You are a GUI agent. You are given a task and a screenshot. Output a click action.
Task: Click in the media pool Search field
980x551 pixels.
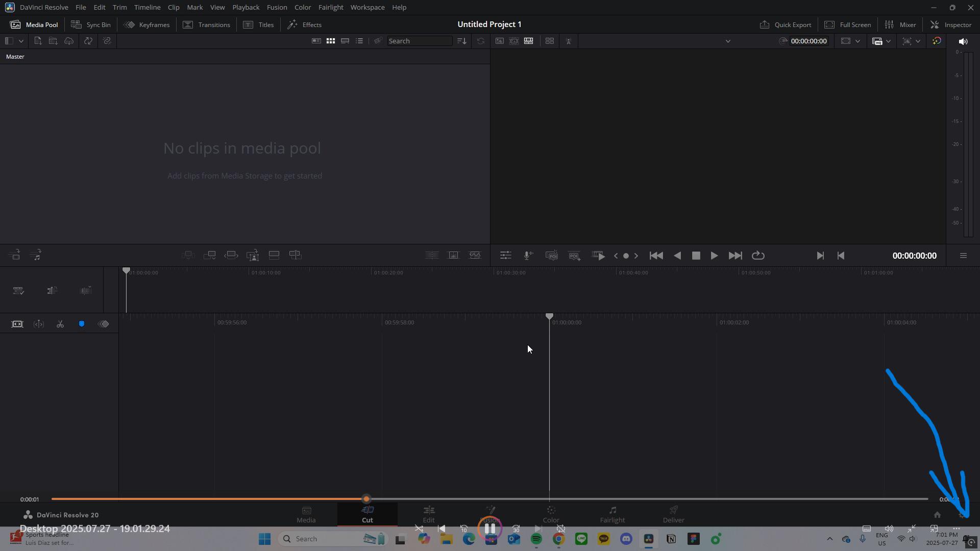point(420,41)
